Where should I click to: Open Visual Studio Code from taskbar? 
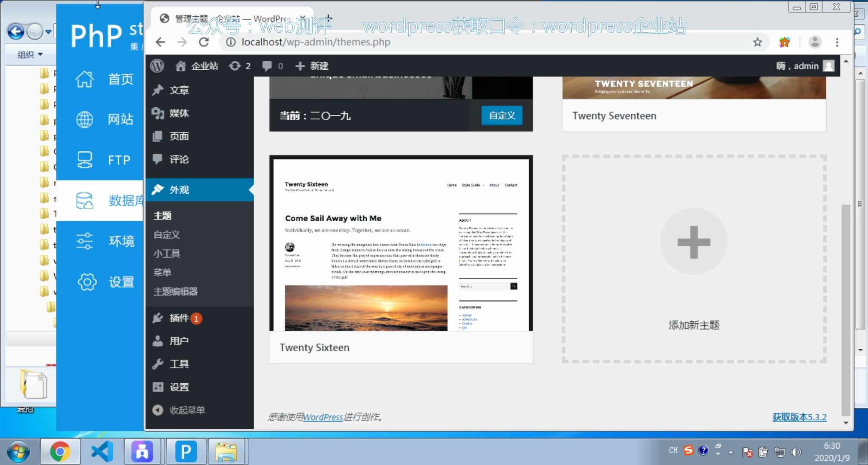(102, 452)
